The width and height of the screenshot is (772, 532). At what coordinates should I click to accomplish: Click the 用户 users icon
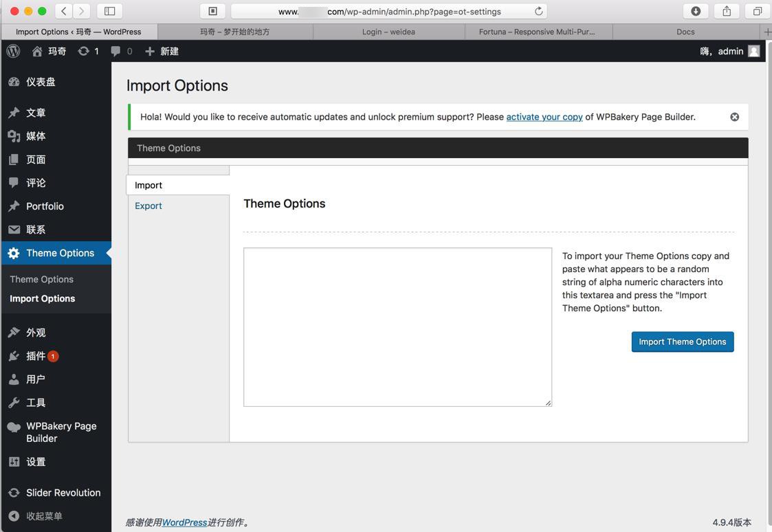(x=14, y=379)
